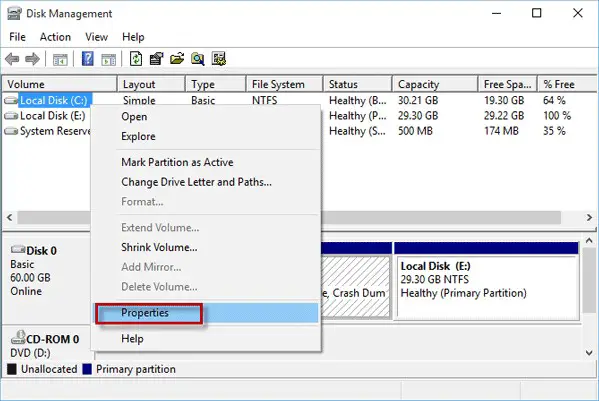Select Mark Partition as Active
Viewport: 599px width, 401px height.
coord(177,162)
